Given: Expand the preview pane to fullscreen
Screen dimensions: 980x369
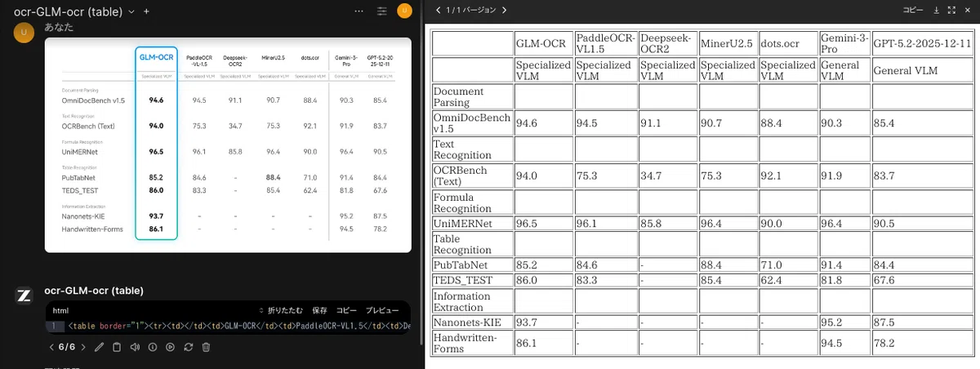Looking at the screenshot, I should tap(951, 11).
